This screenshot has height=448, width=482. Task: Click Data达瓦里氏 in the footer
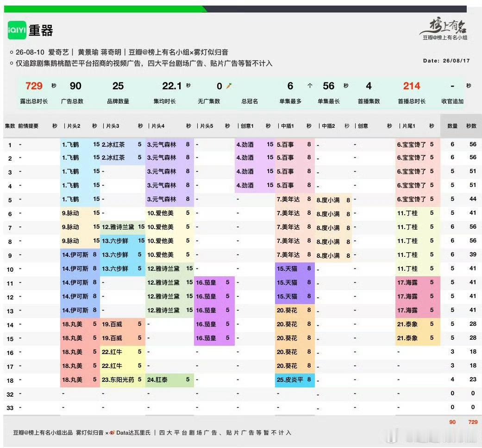click(133, 433)
